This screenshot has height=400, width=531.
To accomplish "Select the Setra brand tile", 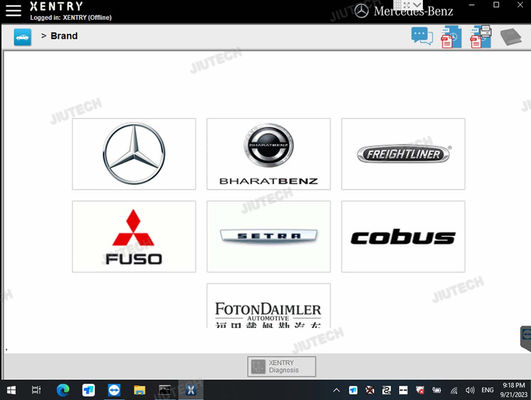I will click(269, 236).
